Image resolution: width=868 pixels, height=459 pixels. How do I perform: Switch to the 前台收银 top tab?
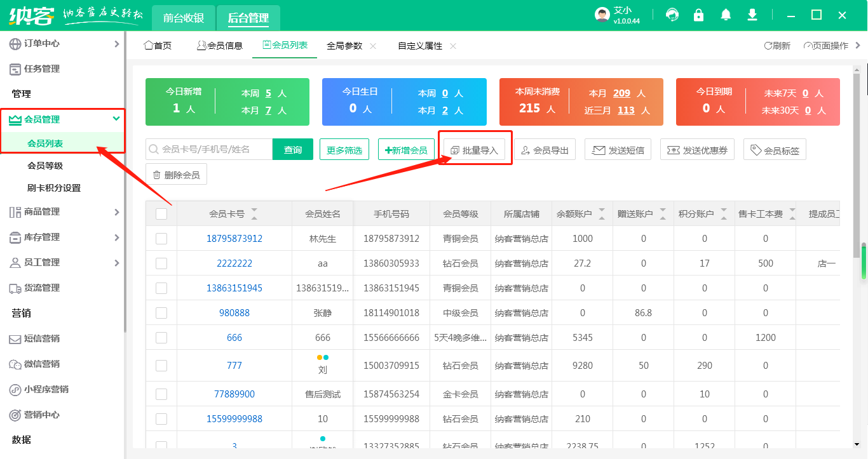184,18
